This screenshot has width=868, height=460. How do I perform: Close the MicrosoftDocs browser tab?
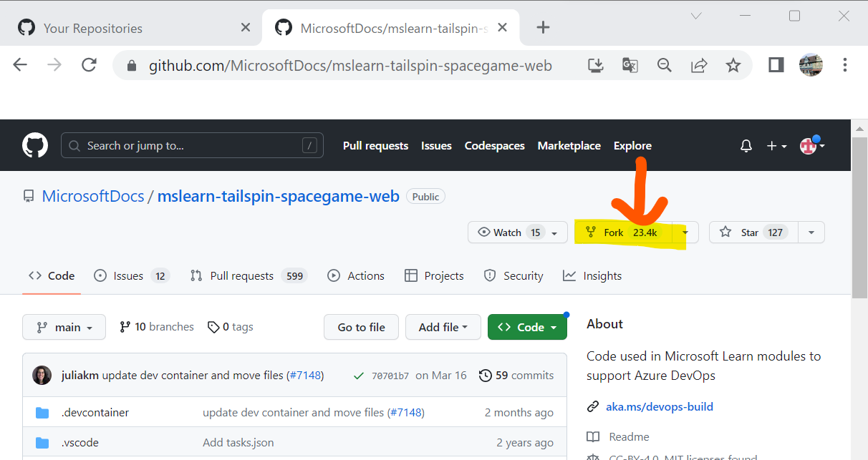tap(503, 27)
